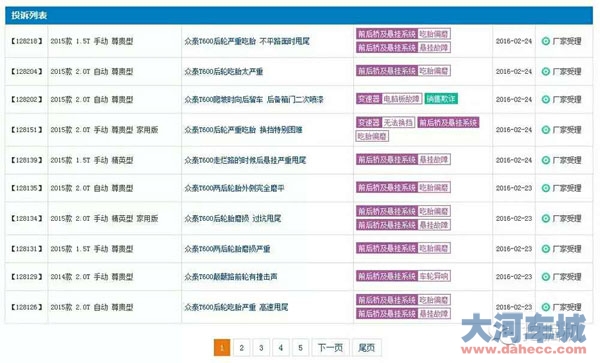Click status icon for complaint 128202
This screenshot has height=363, width=600.
(x=546, y=99)
